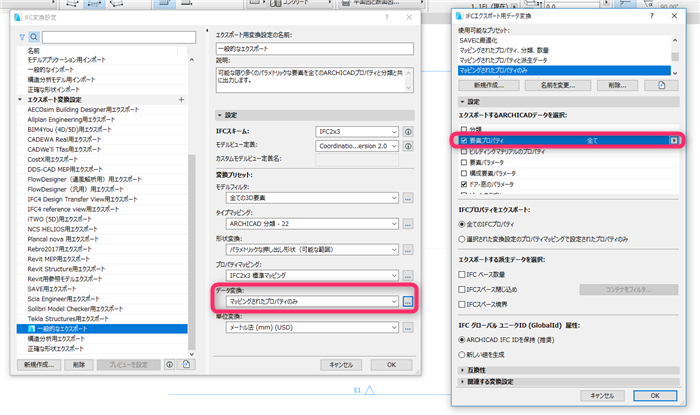Click the search text field in IFC変換設定
This screenshot has width=700, height=415.
point(119,37)
